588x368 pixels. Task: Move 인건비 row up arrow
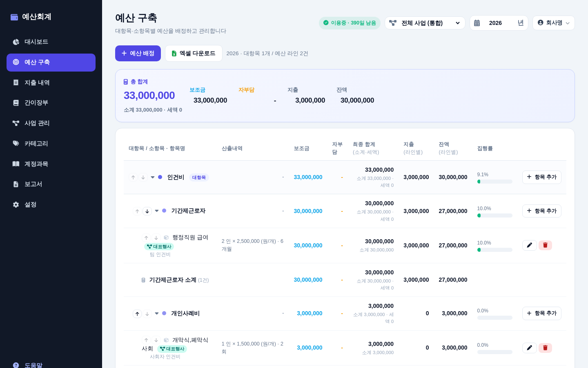[x=133, y=177]
